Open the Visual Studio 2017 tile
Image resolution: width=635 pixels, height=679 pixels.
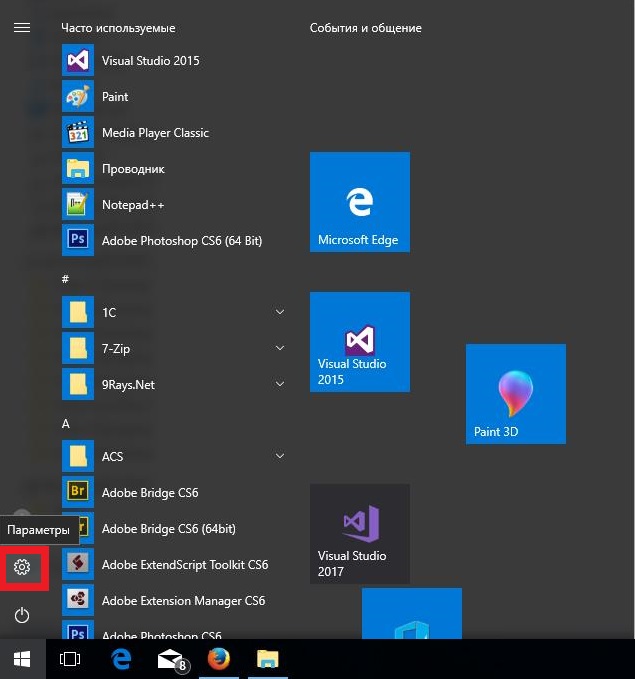pos(360,534)
